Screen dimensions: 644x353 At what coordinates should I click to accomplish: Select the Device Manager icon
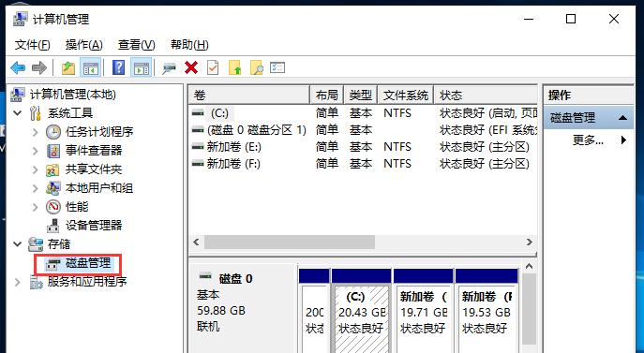point(53,226)
